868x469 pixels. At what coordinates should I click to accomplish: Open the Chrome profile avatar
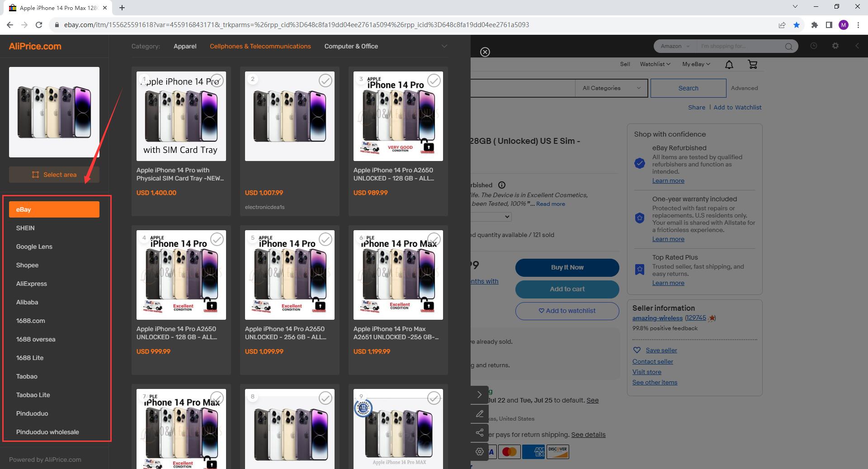pos(844,25)
